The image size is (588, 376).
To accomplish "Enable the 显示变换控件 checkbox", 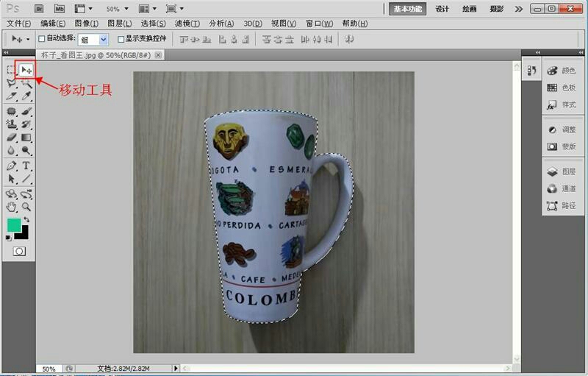I will click(121, 39).
